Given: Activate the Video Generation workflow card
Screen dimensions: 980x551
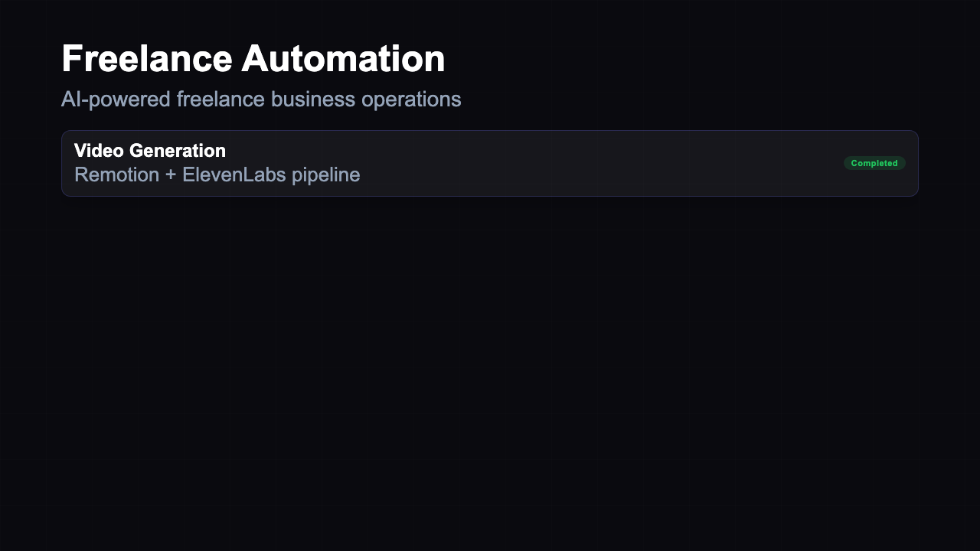Looking at the screenshot, I should click(x=490, y=163).
